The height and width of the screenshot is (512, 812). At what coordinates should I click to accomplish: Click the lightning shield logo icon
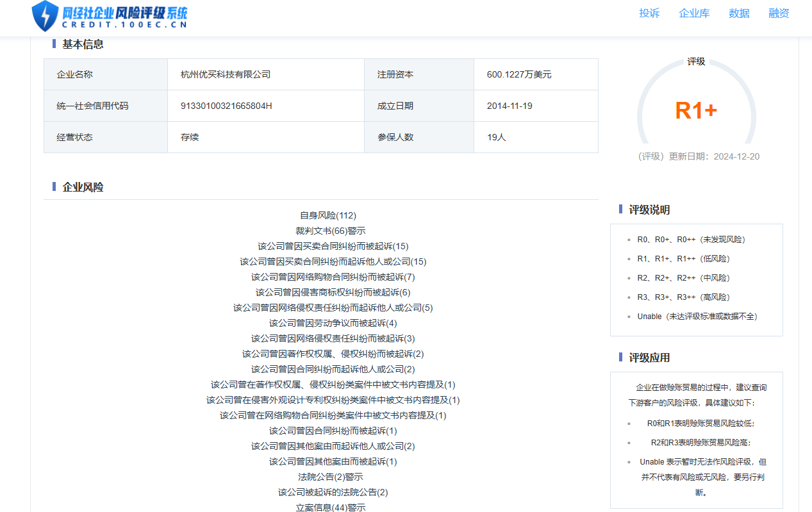(x=45, y=16)
